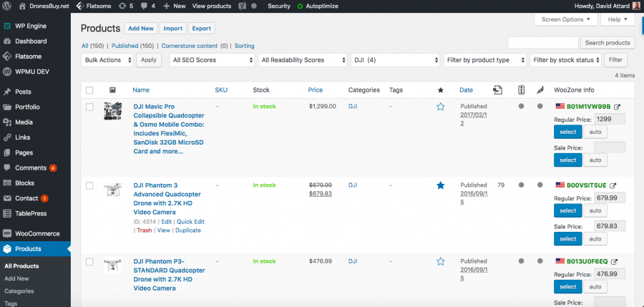Click Quick Edit for DJI Phantom 3 Advanced
This screenshot has width=644, height=307.
coord(190,222)
